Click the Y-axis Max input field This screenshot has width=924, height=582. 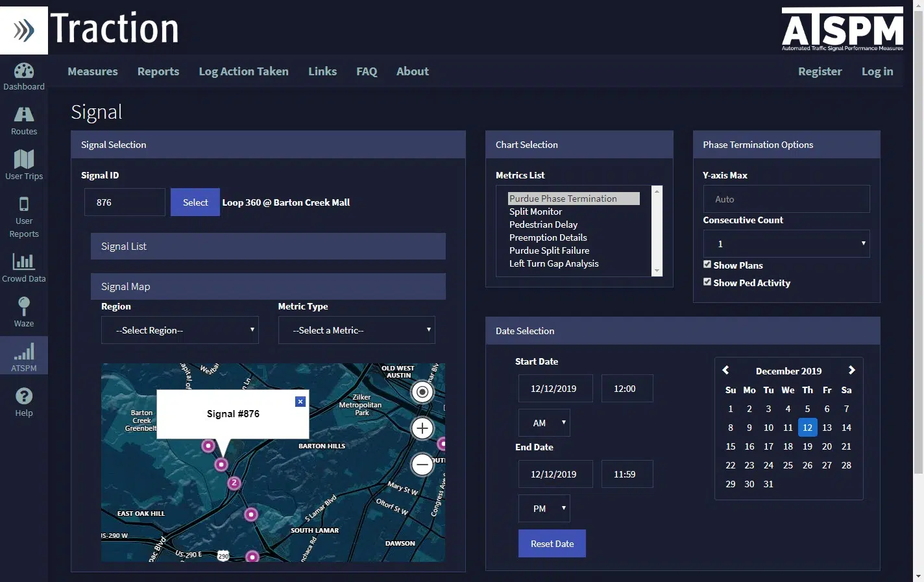pyautogui.click(x=786, y=199)
